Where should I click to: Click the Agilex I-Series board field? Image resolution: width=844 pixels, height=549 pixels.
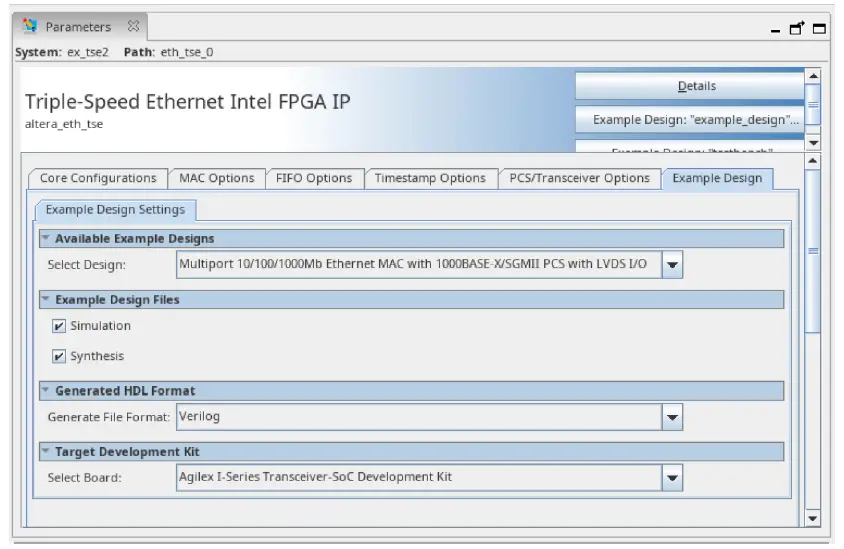coord(419,478)
